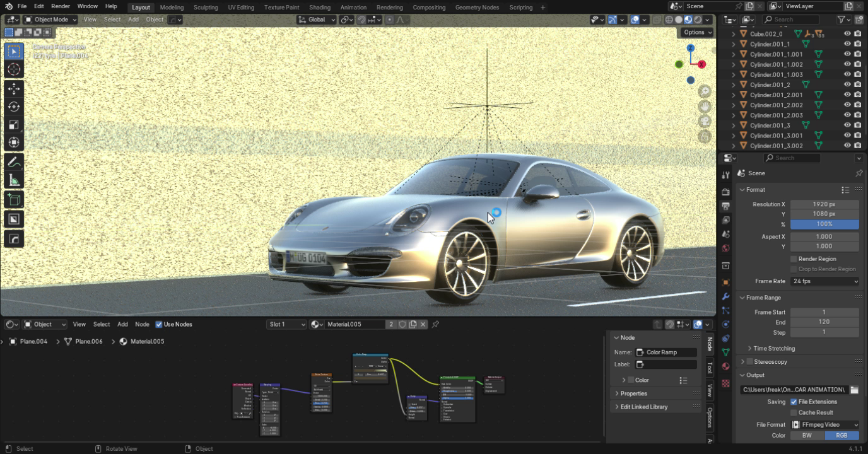
Task: Edit node Name field Color Ramp
Action: [x=666, y=352]
